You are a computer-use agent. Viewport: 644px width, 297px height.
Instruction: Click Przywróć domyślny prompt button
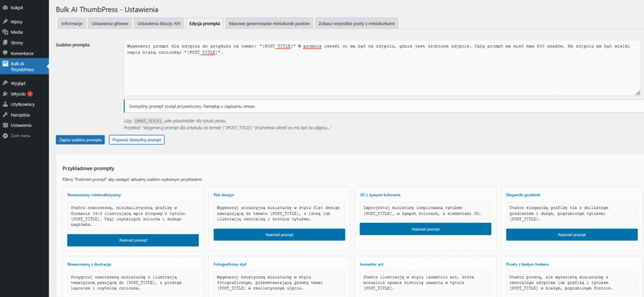coord(136,139)
